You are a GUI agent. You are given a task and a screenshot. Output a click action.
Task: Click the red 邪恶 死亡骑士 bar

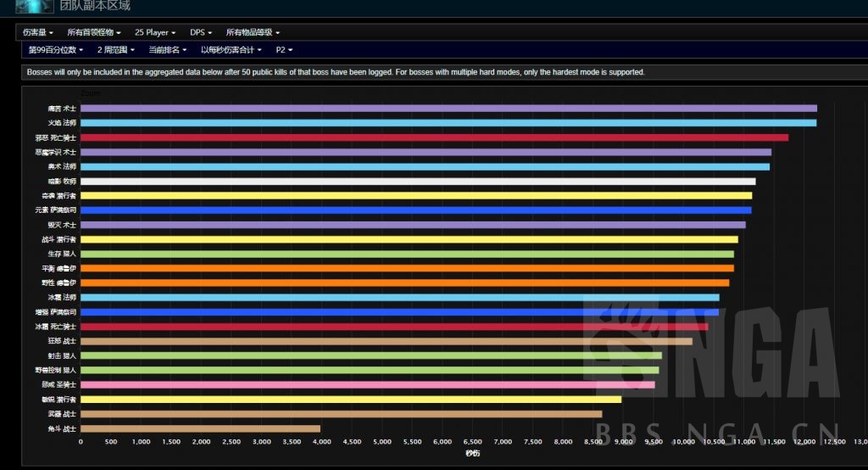(434, 137)
